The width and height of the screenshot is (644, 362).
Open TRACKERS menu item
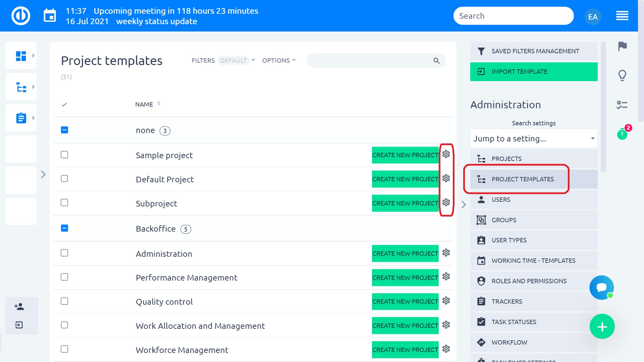coord(534,302)
